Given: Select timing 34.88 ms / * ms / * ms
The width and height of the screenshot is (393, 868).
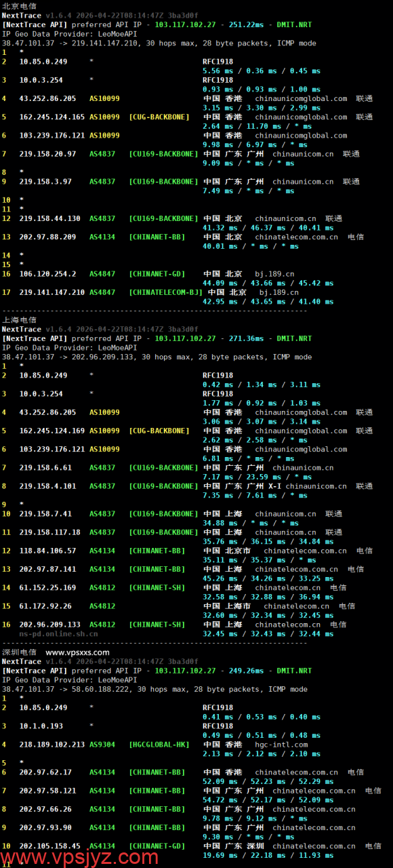Looking at the screenshot, I should coord(251,523).
